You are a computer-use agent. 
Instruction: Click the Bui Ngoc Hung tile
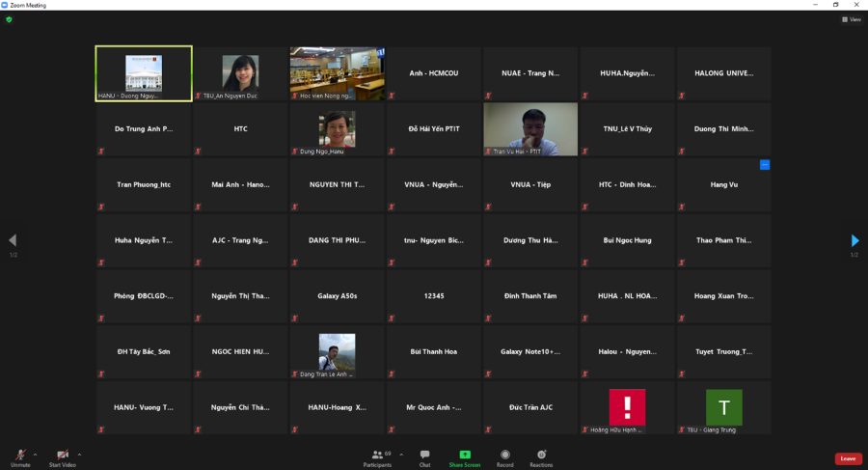[x=627, y=240]
